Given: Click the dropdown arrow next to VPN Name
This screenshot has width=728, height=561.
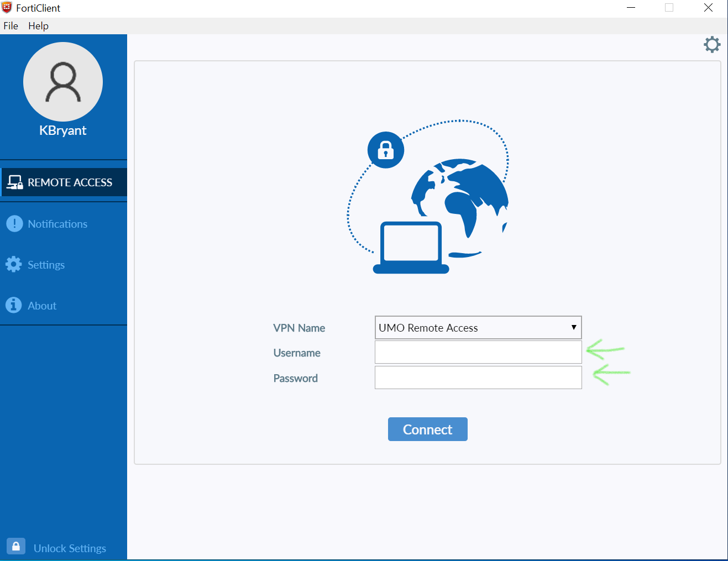Looking at the screenshot, I should click(574, 327).
